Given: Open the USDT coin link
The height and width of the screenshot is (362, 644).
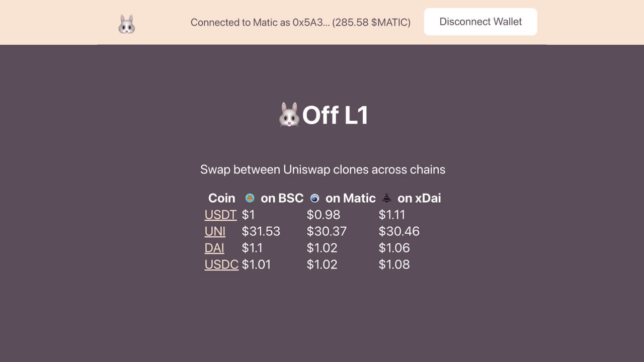Looking at the screenshot, I should coord(220,215).
